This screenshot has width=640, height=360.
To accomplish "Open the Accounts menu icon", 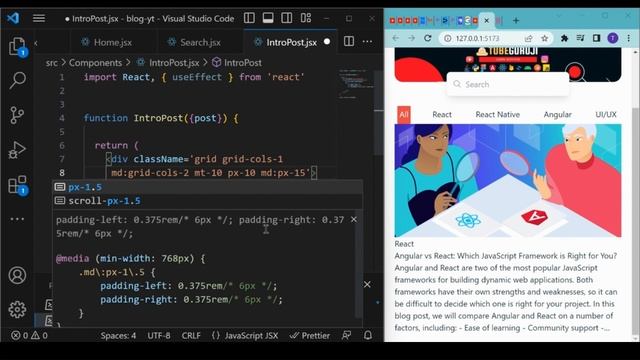I will pos(17,275).
